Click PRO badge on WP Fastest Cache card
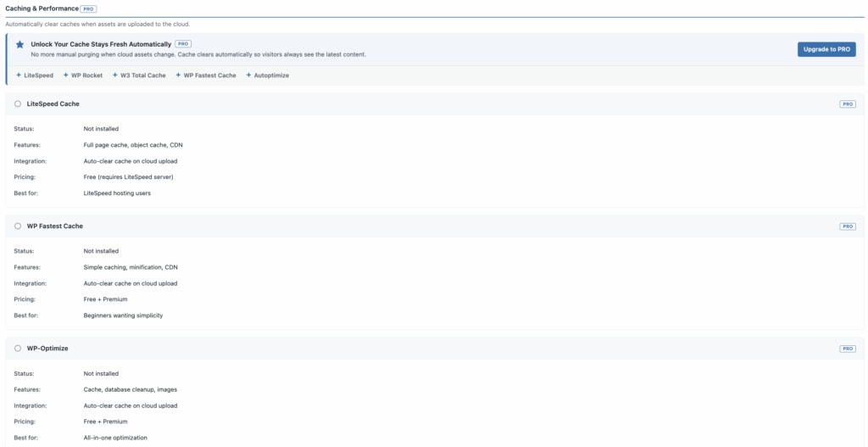 click(x=848, y=226)
